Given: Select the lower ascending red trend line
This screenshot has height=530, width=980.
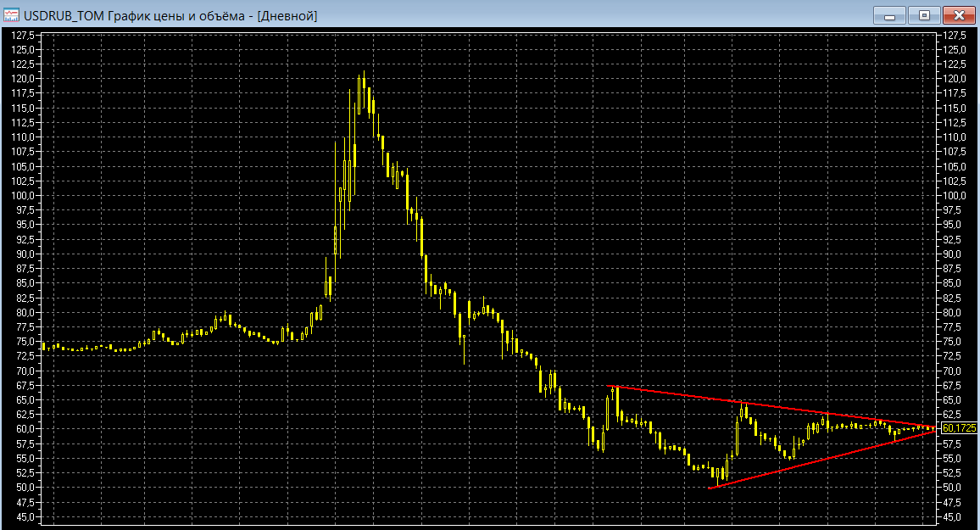Looking at the screenshot, I should [x=822, y=460].
